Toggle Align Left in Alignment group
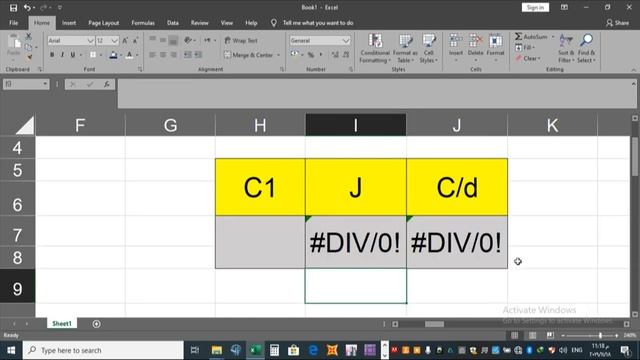Image resolution: width=640 pixels, height=360 pixels. [x=152, y=55]
